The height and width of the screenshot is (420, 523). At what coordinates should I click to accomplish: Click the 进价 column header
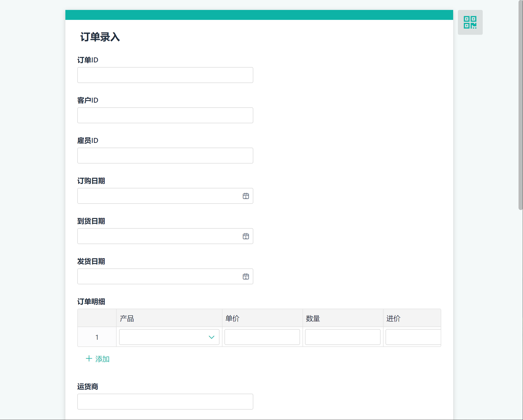(x=412, y=318)
